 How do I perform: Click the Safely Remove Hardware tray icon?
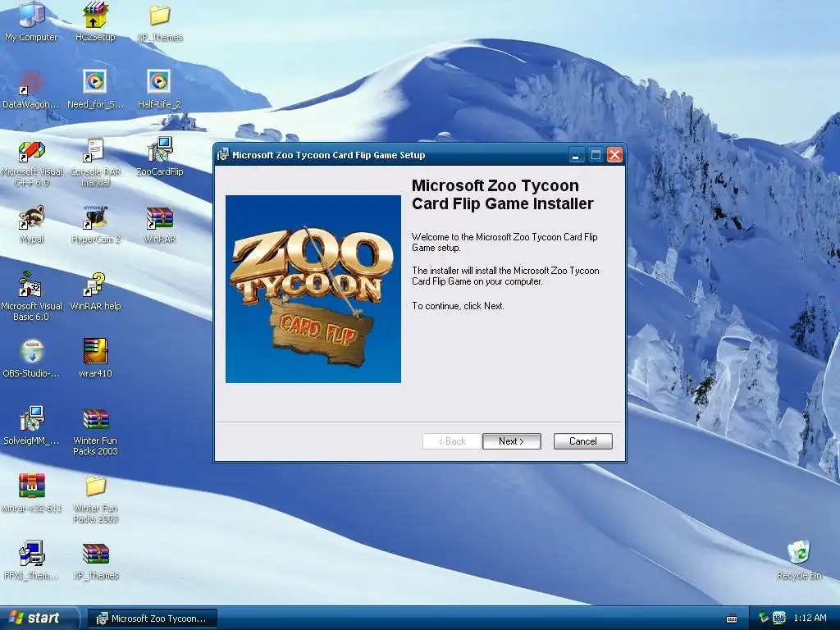click(x=764, y=618)
